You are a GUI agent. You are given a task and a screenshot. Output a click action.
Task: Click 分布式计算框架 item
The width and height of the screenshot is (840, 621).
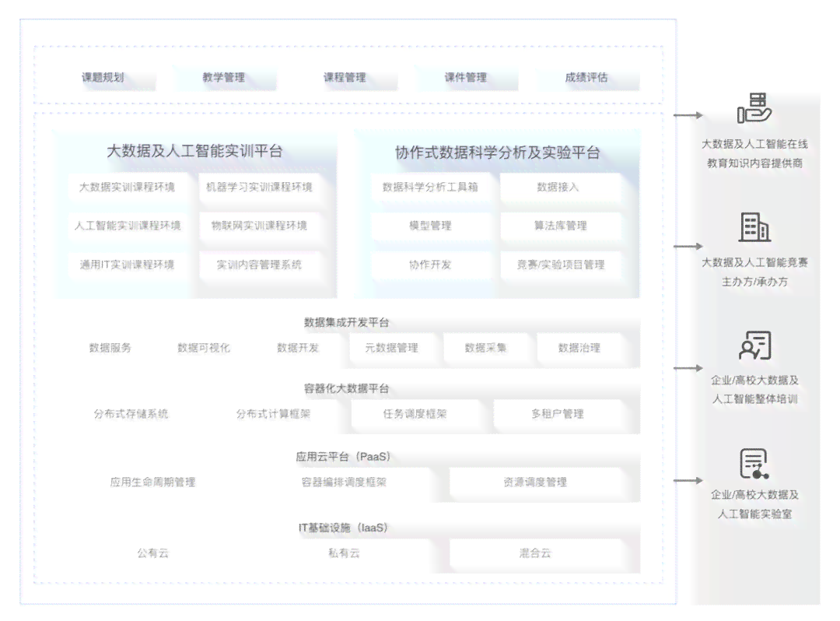point(273,414)
